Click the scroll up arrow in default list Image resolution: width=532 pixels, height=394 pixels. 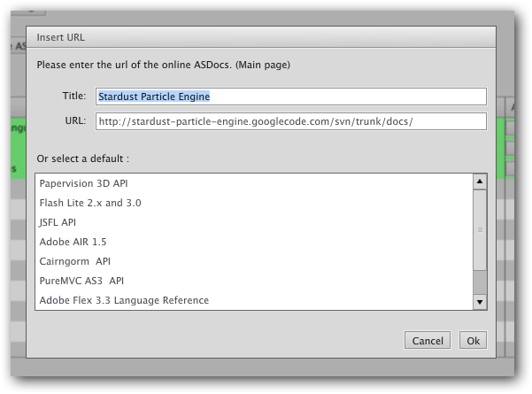tap(480, 182)
